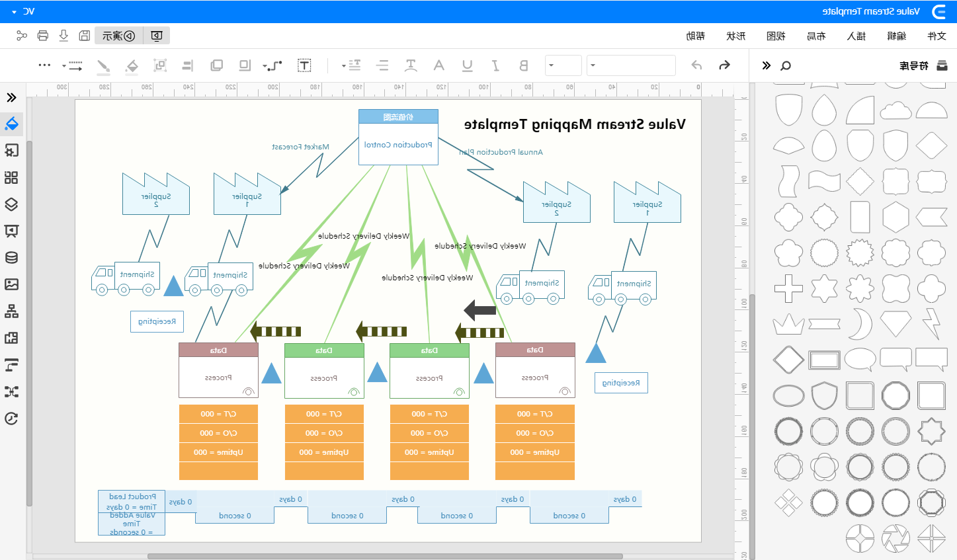Select the text box tool
Viewport: 957px width, 560px height.
304,65
